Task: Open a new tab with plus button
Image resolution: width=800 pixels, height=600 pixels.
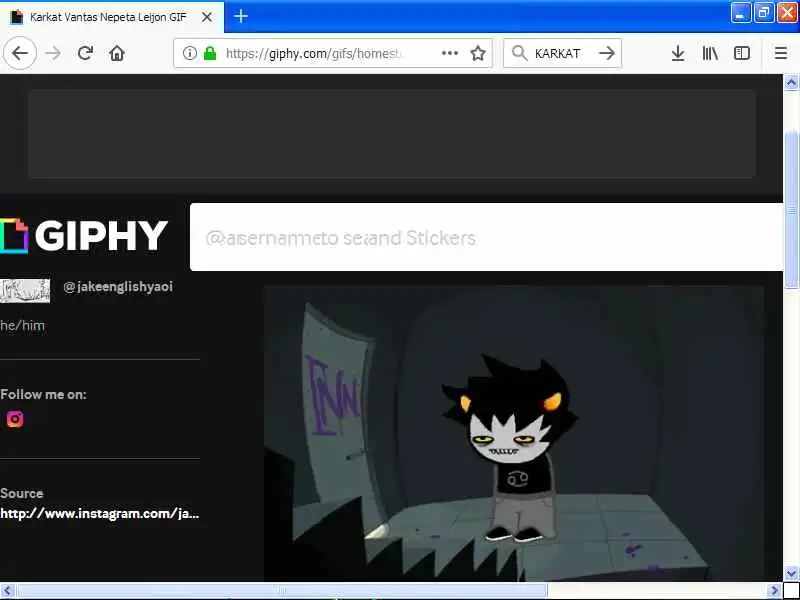Action: coord(240,16)
